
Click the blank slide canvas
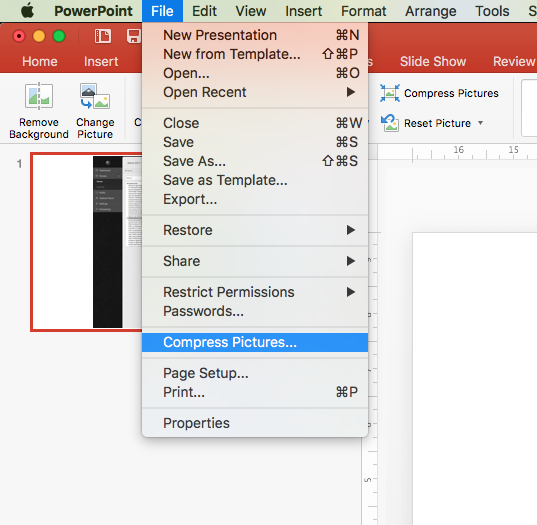click(475, 378)
